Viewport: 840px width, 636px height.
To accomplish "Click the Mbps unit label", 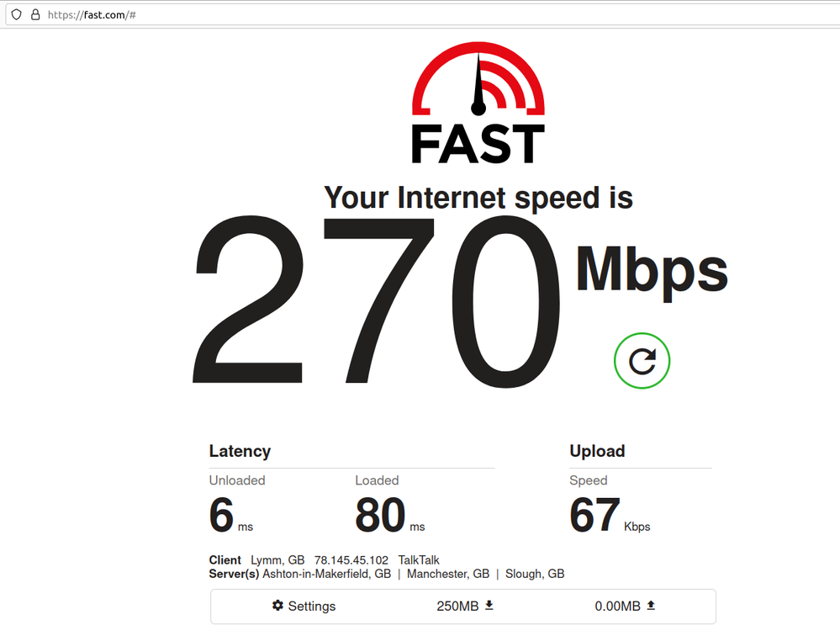I will coord(652,273).
